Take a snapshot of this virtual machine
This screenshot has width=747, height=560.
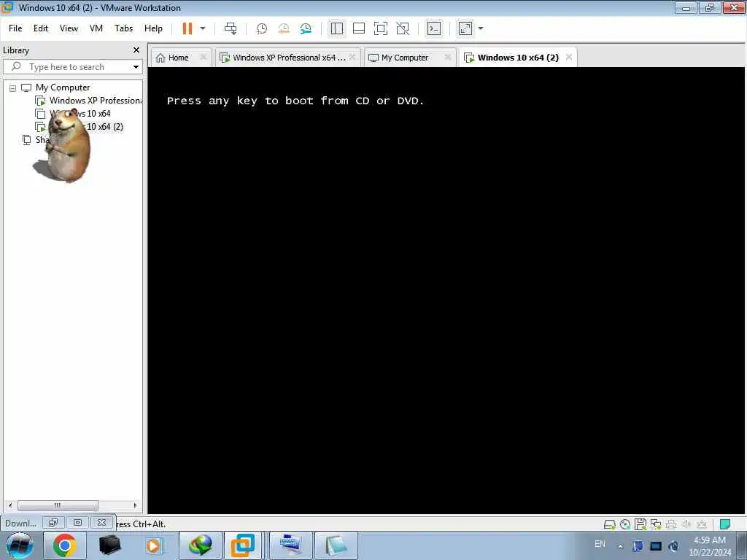tap(262, 28)
